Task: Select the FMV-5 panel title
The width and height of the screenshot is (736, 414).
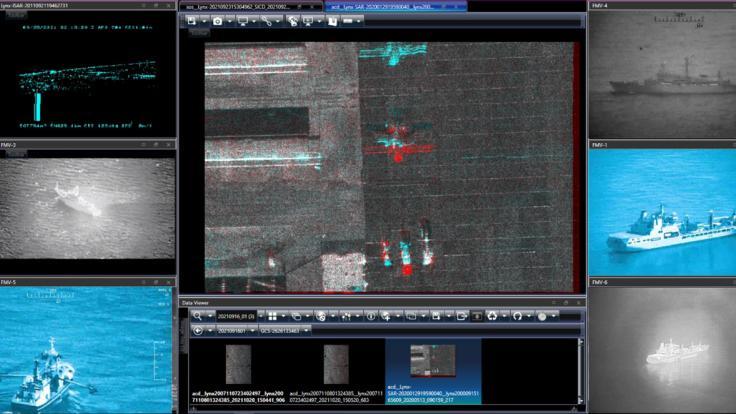Action: point(8,282)
